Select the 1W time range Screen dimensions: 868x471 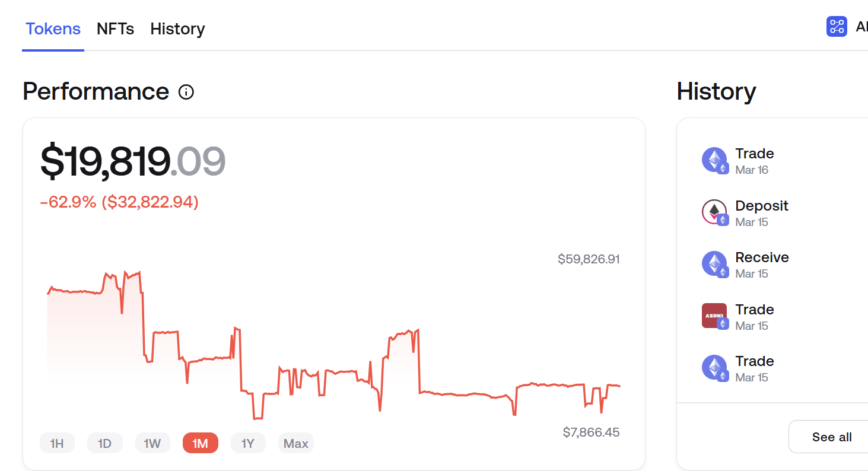point(152,443)
